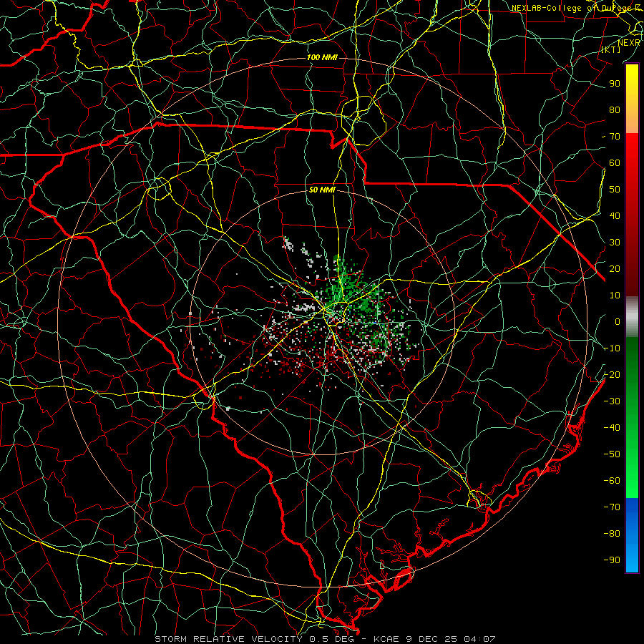The width and height of the screenshot is (644, 644).
Task: Click the 100 NMI range ring label
Action: coord(323,57)
